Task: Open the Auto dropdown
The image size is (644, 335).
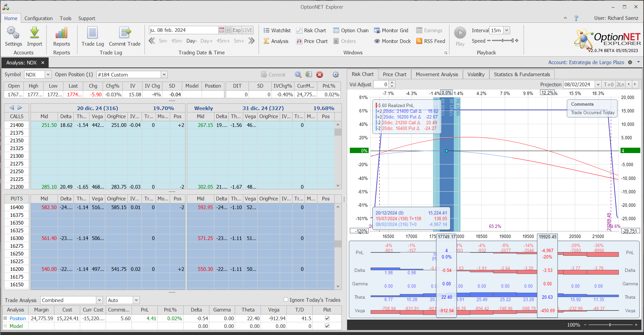Action: pyautogui.click(x=136, y=300)
